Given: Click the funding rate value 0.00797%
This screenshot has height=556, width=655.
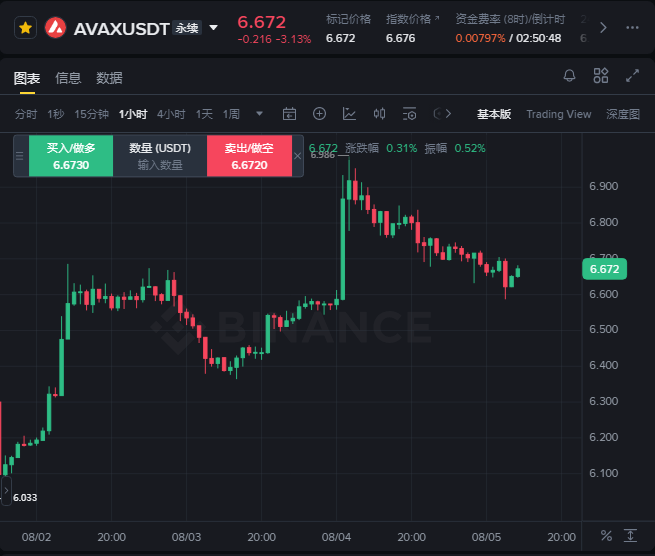Looking at the screenshot, I should (x=480, y=38).
